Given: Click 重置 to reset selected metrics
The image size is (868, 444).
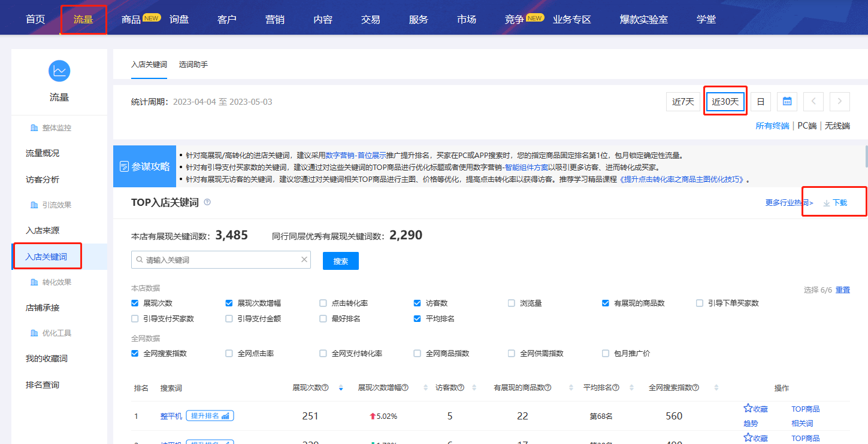Looking at the screenshot, I should point(843,290).
